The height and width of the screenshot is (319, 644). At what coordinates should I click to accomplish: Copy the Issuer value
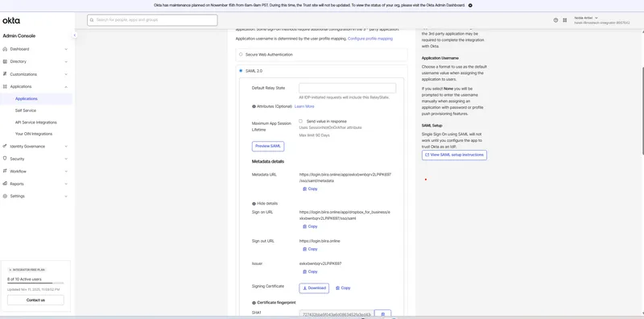(x=310, y=271)
